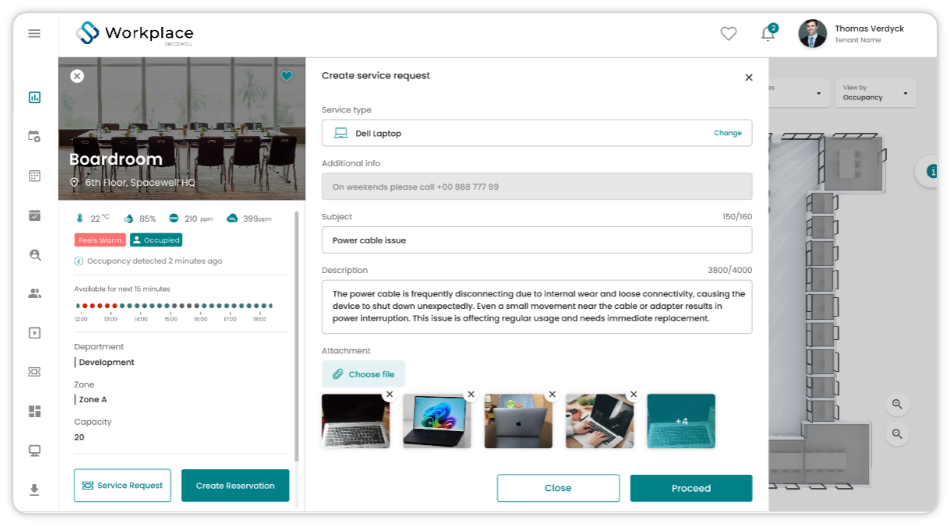Click the 17:00 label on availability timeline
Viewport: 950px width, 526px height.
(230, 319)
